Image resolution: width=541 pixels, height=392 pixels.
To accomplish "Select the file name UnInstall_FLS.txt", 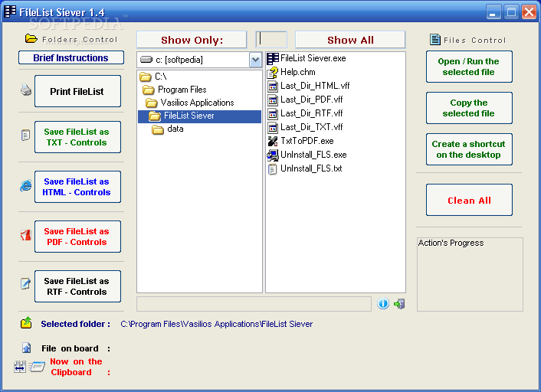I will (311, 168).
